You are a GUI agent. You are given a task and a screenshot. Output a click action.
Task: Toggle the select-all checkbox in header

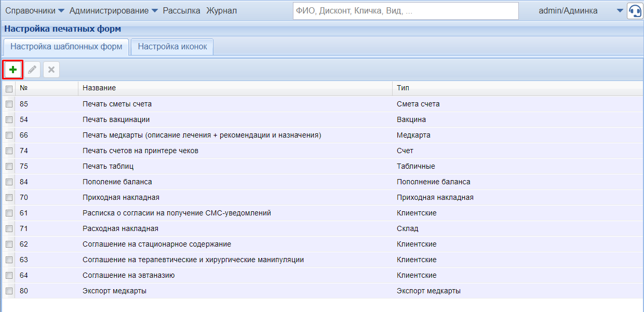pyautogui.click(x=9, y=89)
